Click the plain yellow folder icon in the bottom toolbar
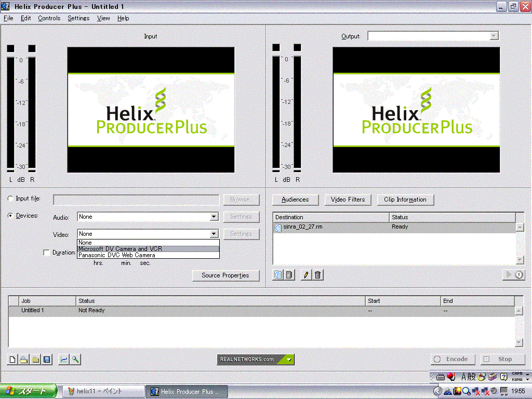The image size is (532, 399). (35, 360)
